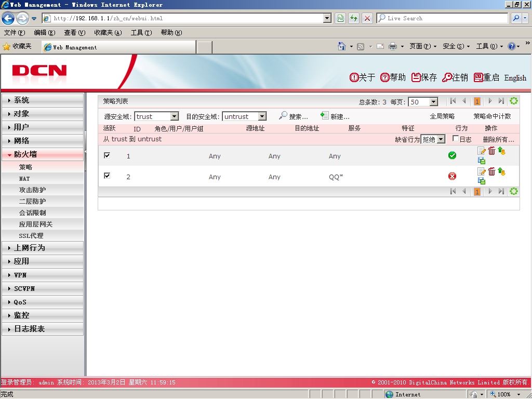This screenshot has height=399, width=532.
Task: Open the 工具(T) menu
Action: pos(141,33)
